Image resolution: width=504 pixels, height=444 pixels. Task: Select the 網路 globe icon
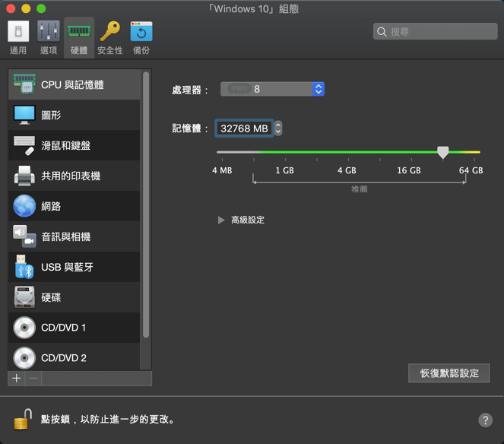[x=24, y=206]
